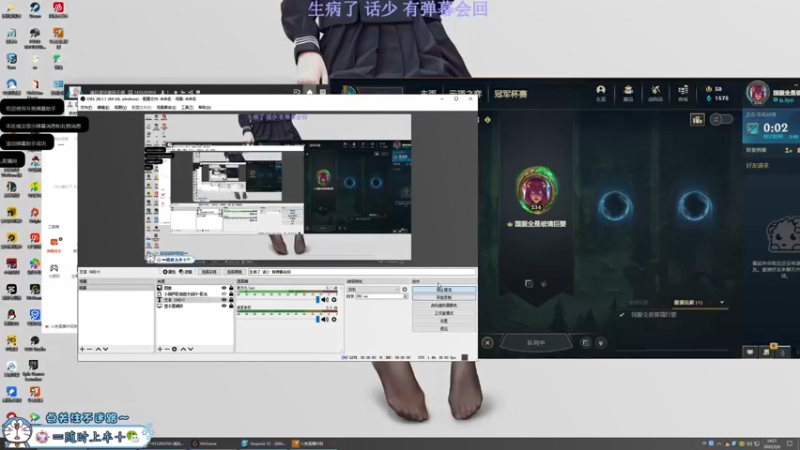This screenshot has width=800, height=450.
Task: Open Store icon in League client
Action: (683, 93)
